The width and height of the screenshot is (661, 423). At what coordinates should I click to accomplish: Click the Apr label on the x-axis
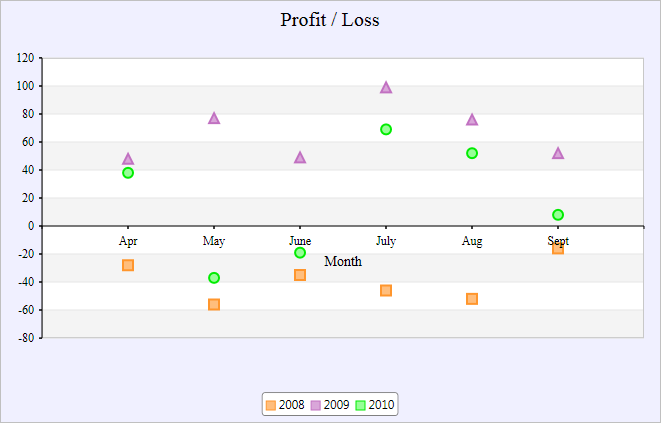pos(128,241)
